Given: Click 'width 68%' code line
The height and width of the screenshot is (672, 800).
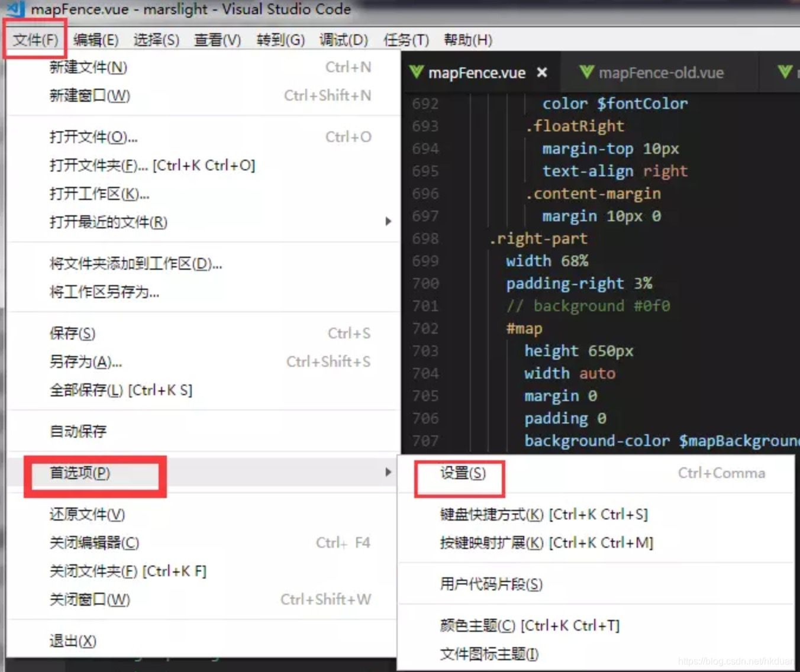Looking at the screenshot, I should tap(547, 261).
